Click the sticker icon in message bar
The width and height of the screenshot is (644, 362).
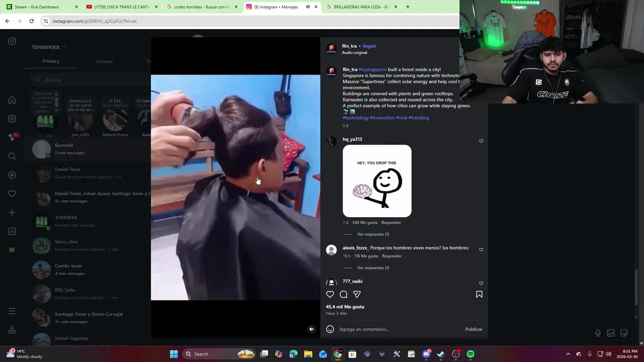point(624,333)
